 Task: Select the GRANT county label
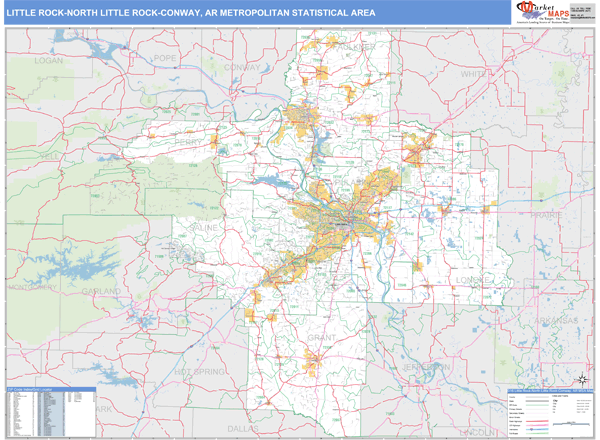point(321,338)
